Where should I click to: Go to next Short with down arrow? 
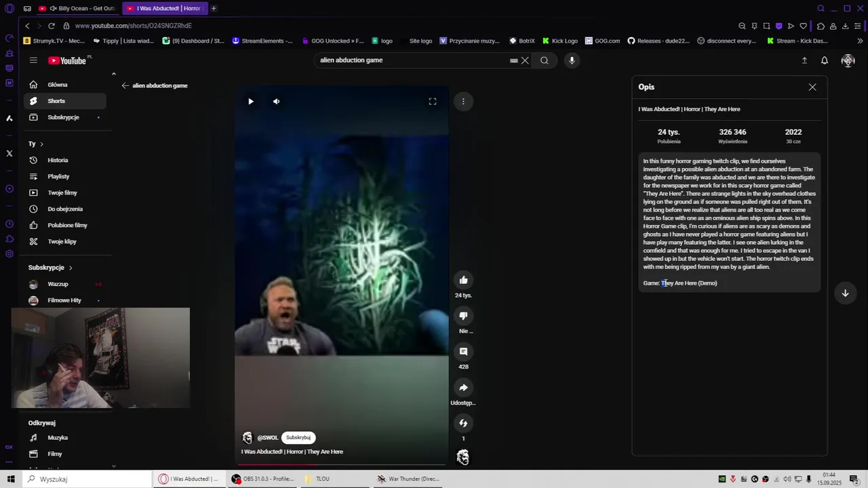(845, 293)
